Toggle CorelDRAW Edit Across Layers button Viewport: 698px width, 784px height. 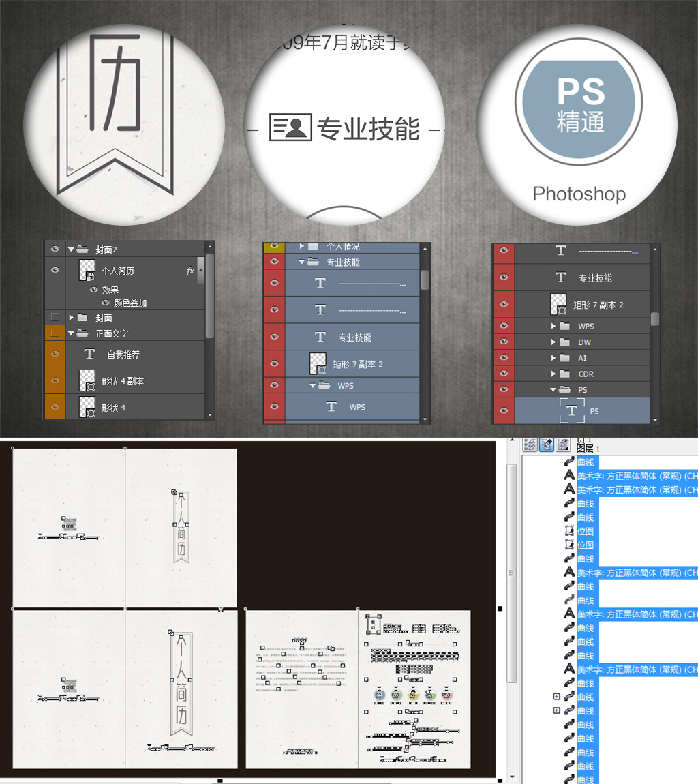pyautogui.click(x=547, y=444)
